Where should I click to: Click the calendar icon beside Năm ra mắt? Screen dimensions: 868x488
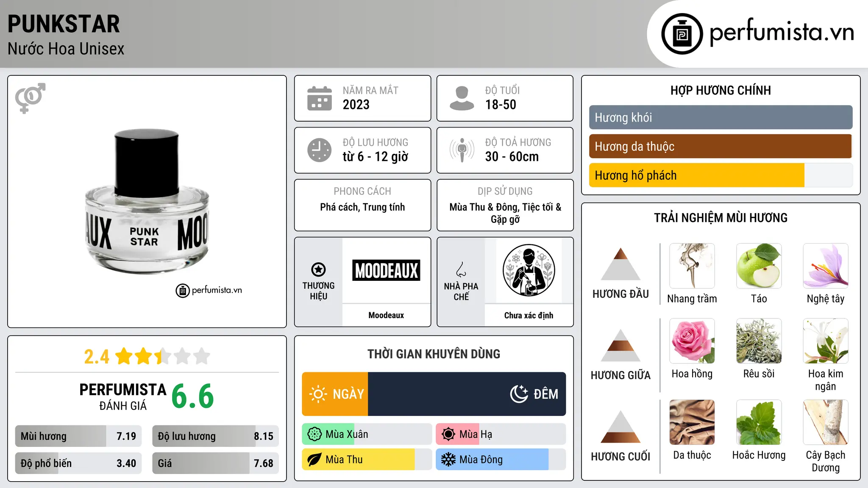[320, 98]
